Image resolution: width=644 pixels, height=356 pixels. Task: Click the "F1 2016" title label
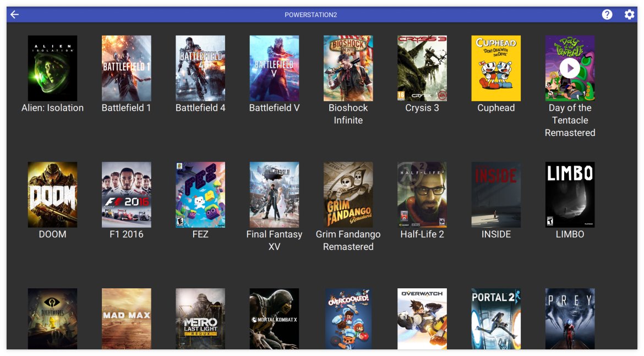127,234
